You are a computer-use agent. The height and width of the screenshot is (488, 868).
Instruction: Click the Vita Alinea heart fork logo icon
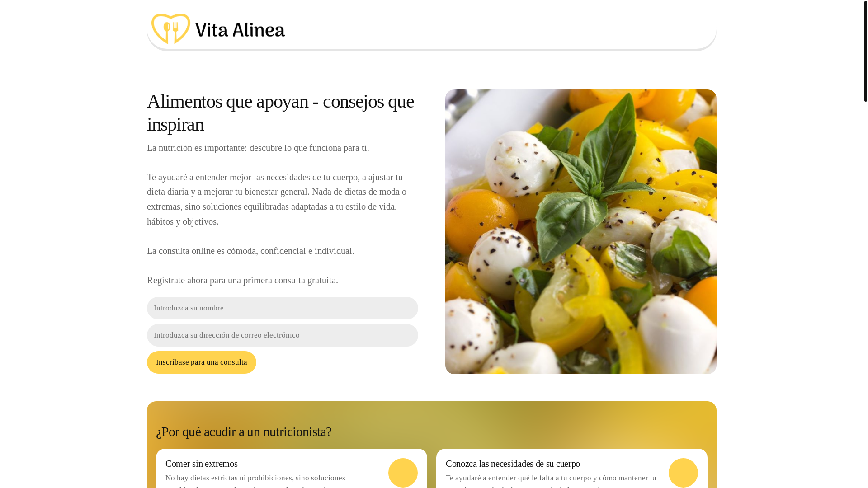[170, 29]
